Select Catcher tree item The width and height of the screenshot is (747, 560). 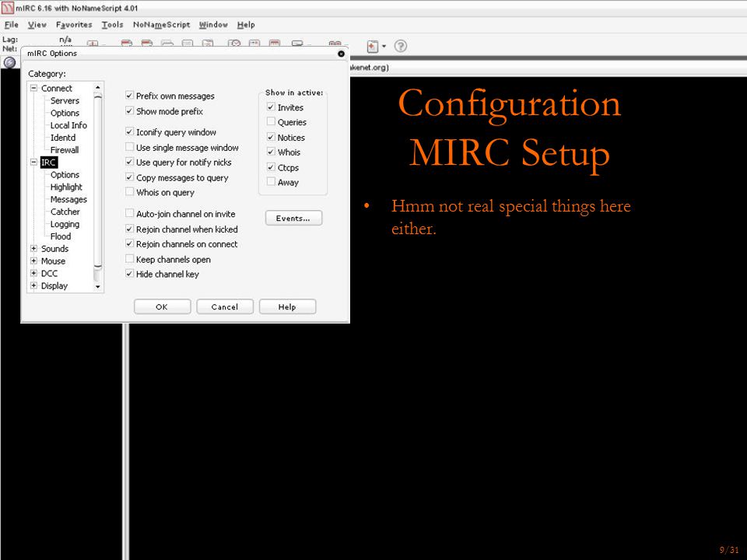point(65,212)
